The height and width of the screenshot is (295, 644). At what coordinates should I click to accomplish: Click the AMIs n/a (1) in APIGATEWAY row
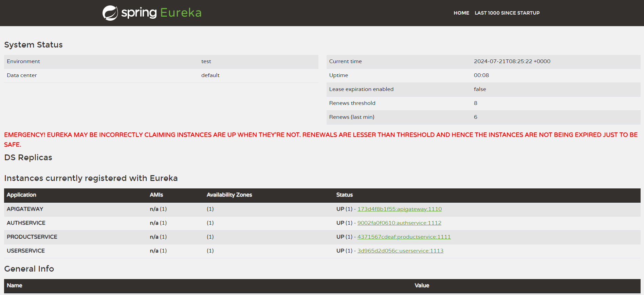[x=158, y=209]
